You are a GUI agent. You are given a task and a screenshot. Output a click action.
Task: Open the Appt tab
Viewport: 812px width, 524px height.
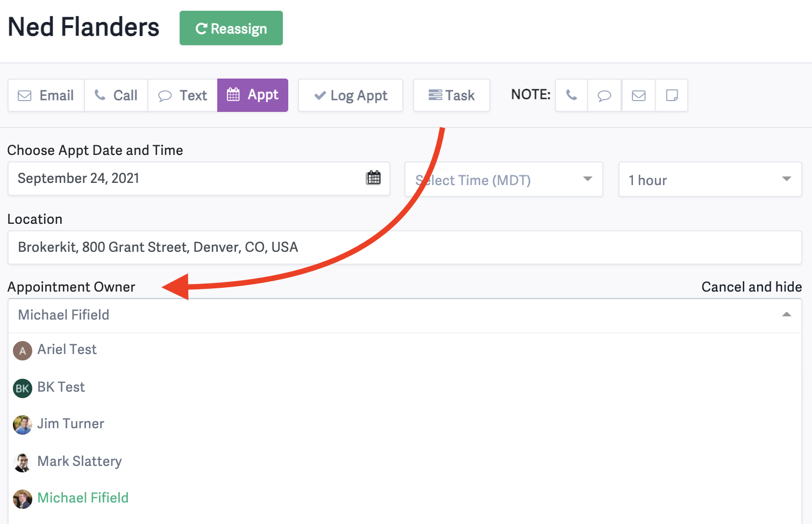pyautogui.click(x=253, y=95)
